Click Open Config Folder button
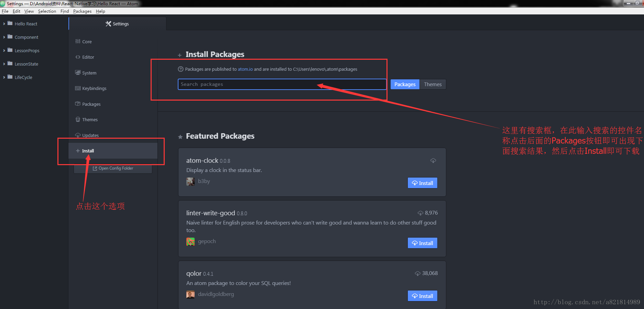Image resolution: width=644 pixels, height=309 pixels. coord(113,168)
